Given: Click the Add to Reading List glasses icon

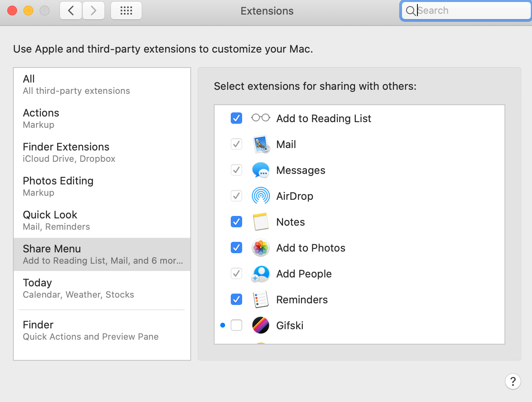Looking at the screenshot, I should (x=261, y=118).
